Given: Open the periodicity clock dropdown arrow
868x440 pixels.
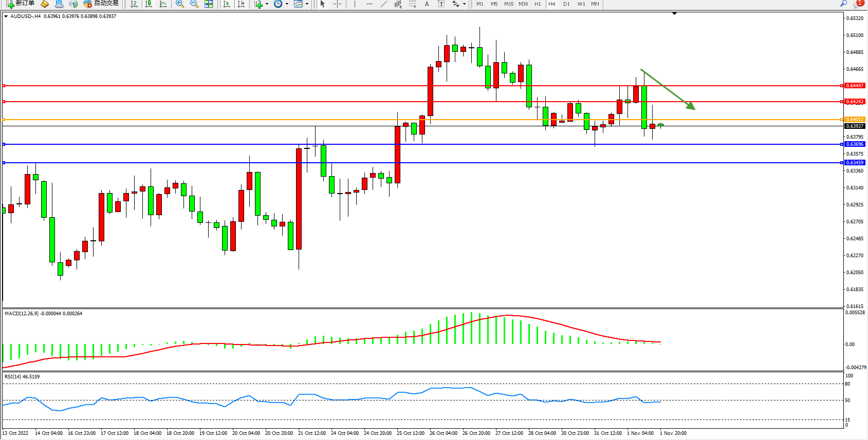Looking at the screenshot, I should click(286, 4).
